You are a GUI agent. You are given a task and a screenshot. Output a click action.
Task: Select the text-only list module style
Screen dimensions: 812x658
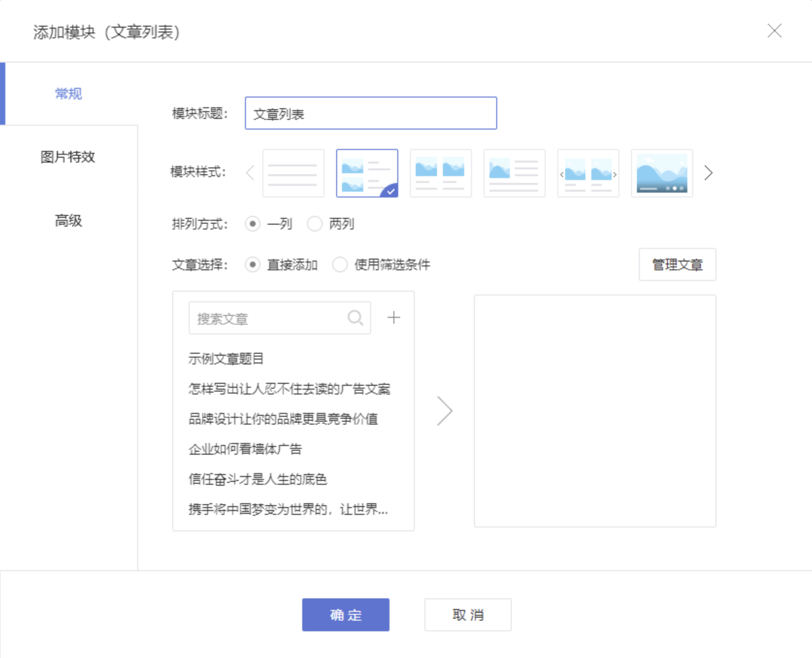(x=293, y=173)
